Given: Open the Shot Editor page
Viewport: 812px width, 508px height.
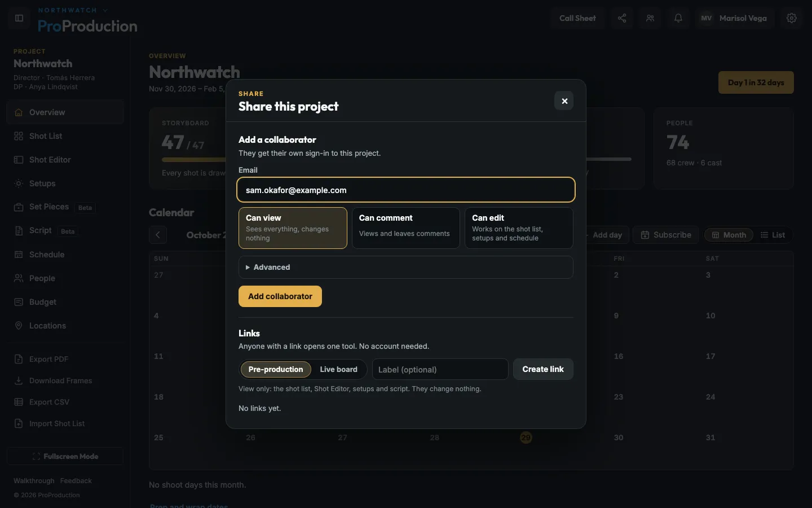Looking at the screenshot, I should coord(65,160).
